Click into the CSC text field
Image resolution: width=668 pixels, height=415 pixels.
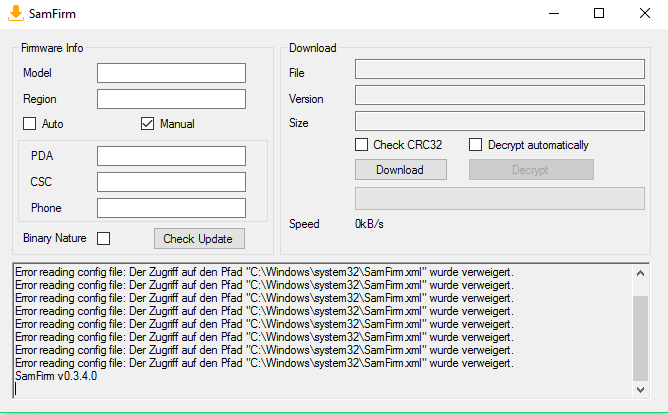click(x=171, y=182)
